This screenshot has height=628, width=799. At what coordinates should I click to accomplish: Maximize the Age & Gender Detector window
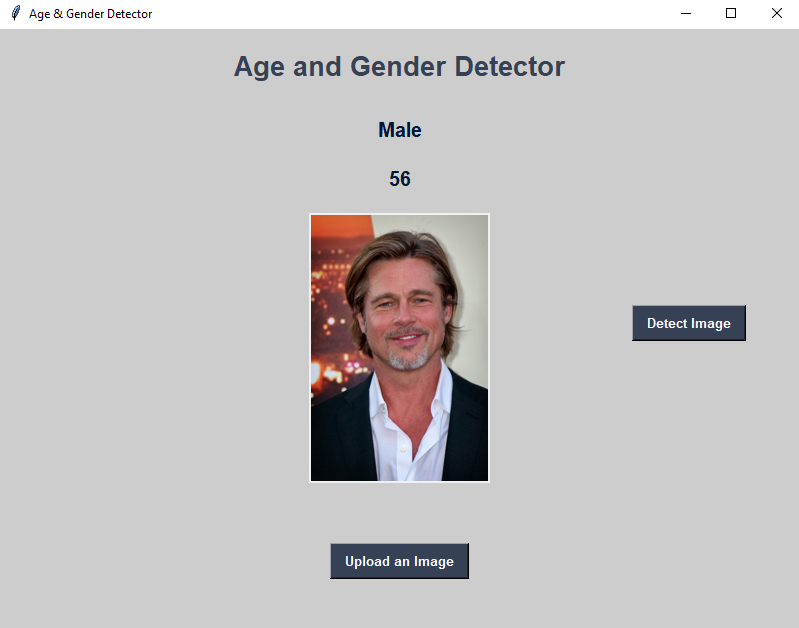tap(731, 13)
